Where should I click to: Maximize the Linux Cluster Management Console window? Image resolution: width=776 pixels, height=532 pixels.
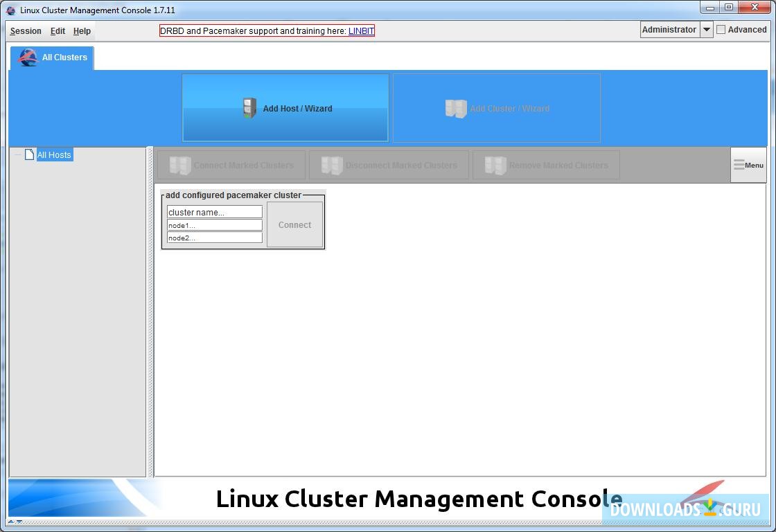click(729, 8)
